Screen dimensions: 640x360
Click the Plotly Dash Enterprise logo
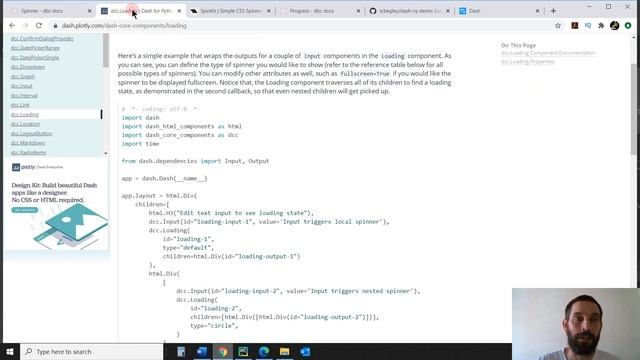pos(38,167)
